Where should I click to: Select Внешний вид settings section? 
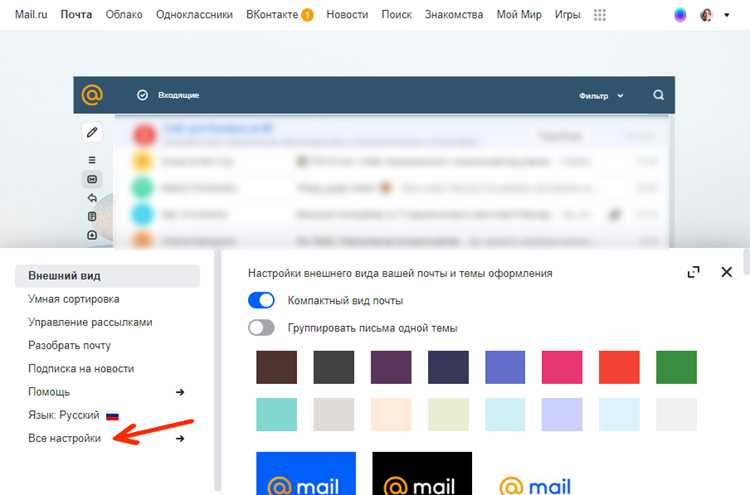(x=107, y=276)
